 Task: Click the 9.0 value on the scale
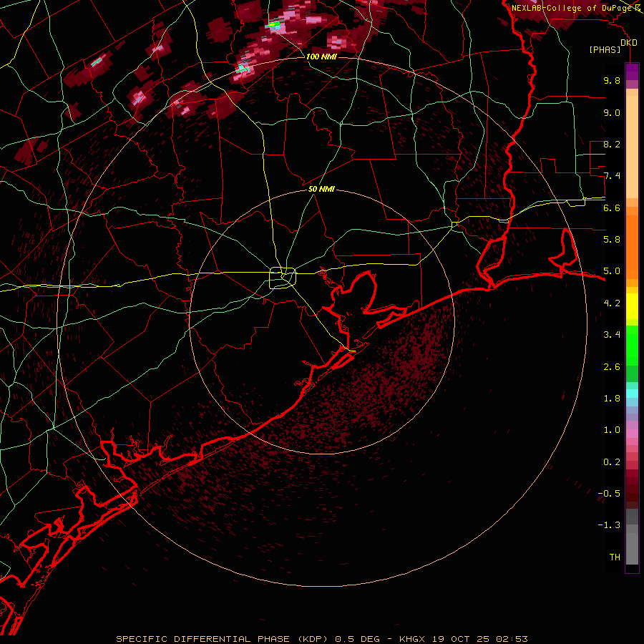[x=612, y=113]
